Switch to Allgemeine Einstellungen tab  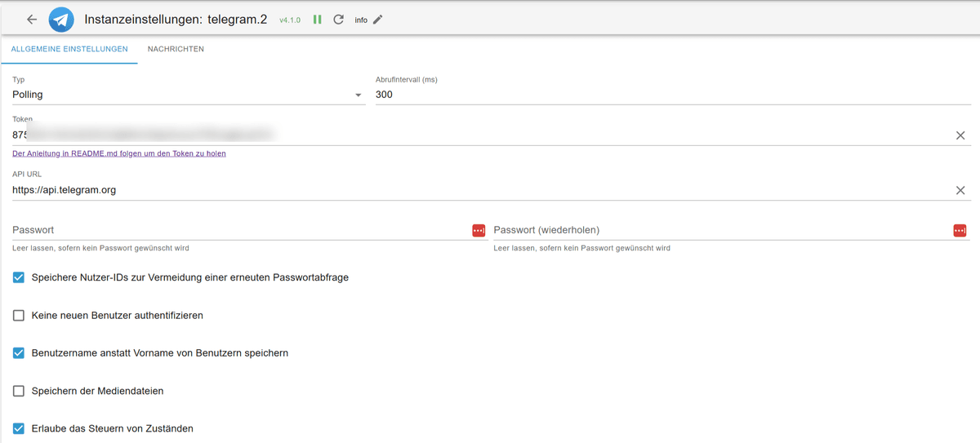point(69,49)
